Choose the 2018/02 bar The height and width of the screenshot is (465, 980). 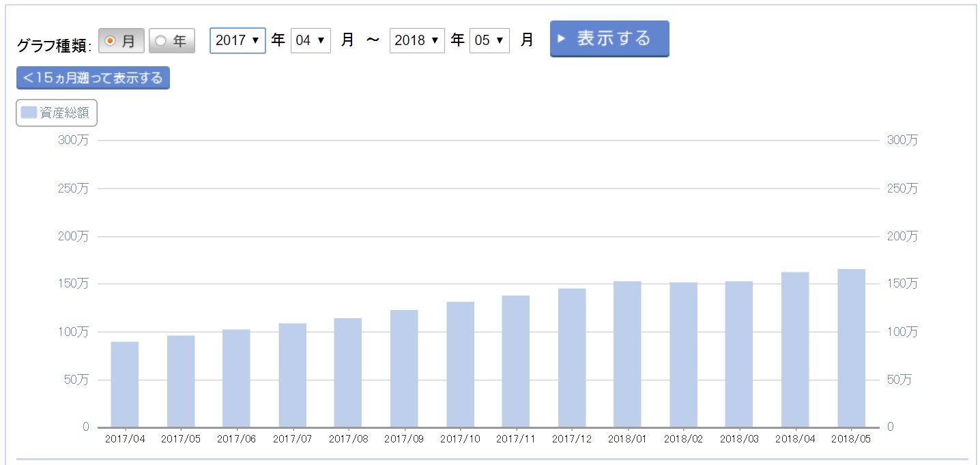pos(683,355)
